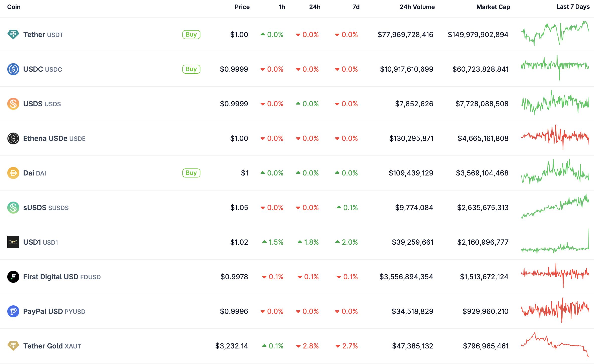The height and width of the screenshot is (364, 600).
Task: Click the Tether USDT coin logo
Action: tap(13, 35)
